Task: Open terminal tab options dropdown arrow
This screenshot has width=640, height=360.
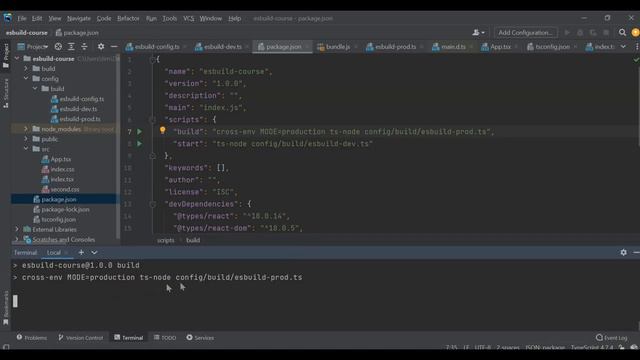Action: [x=94, y=253]
